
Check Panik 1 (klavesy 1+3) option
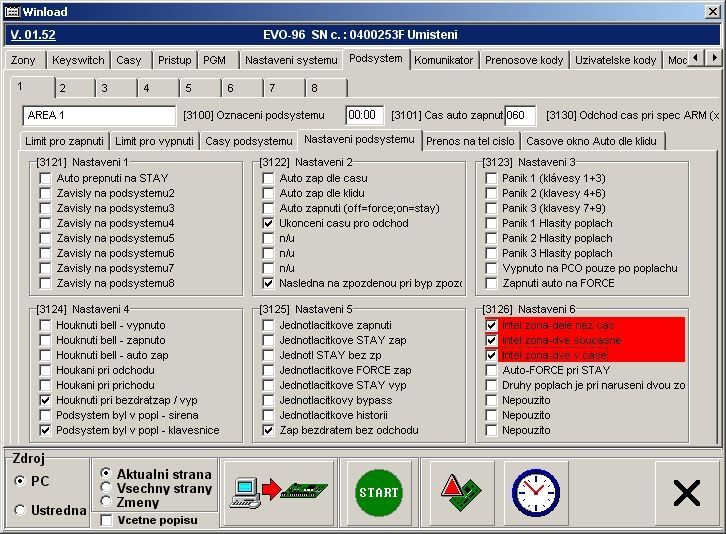click(x=491, y=178)
